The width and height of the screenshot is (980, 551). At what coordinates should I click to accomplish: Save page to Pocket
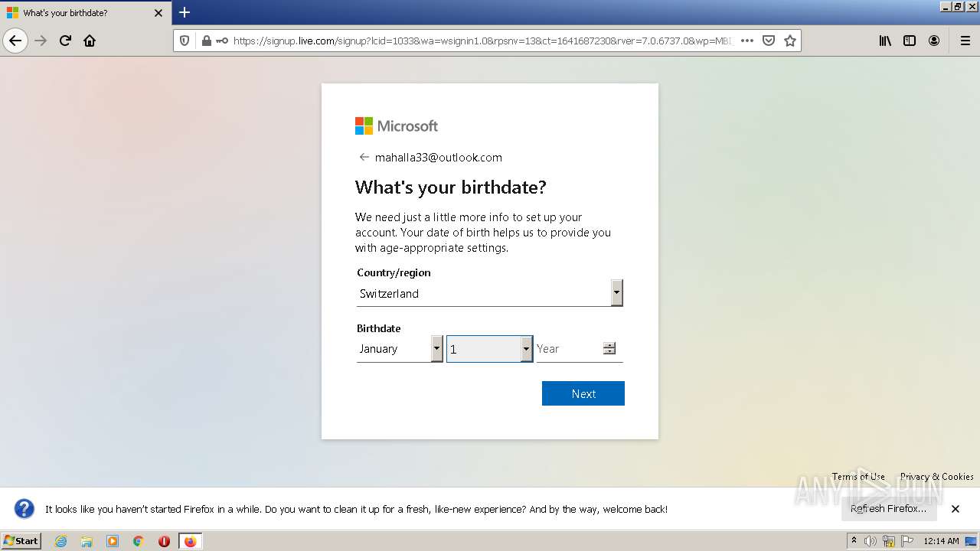(x=769, y=41)
